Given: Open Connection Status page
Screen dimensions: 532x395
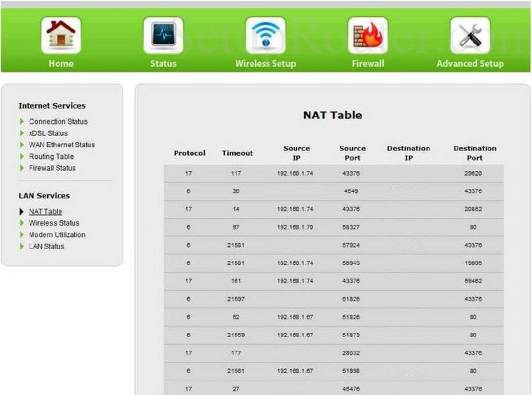Looking at the screenshot, I should 58,121.
